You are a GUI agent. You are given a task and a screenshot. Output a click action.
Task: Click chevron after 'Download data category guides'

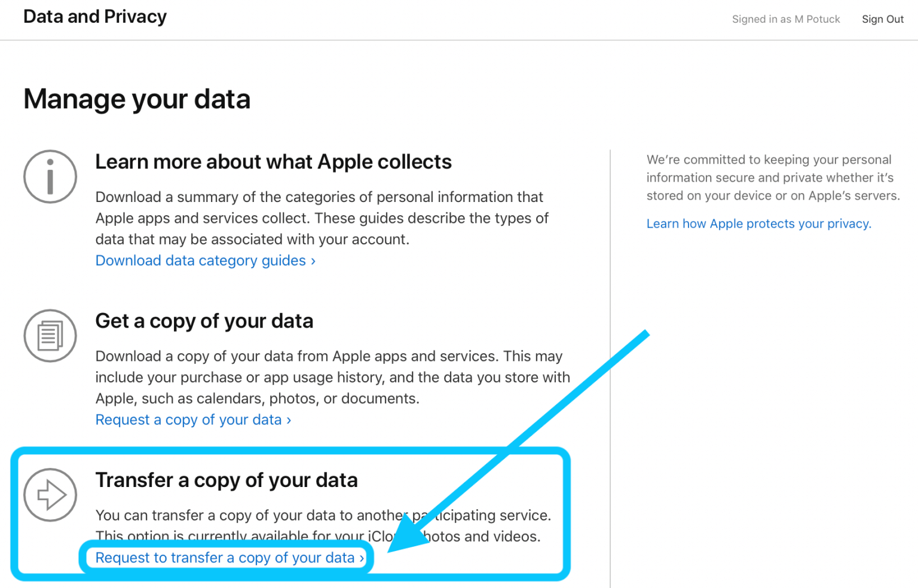pos(313,261)
